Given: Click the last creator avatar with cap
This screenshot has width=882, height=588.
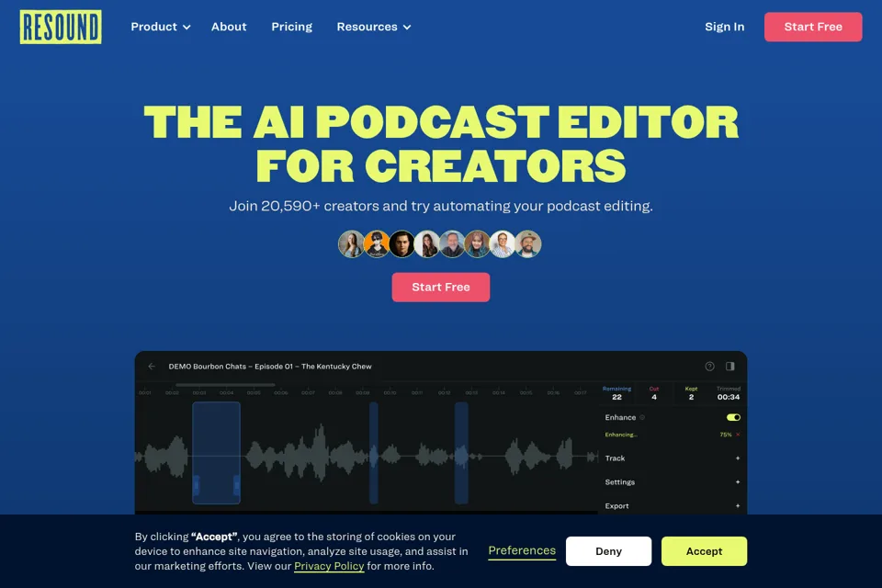Looking at the screenshot, I should (x=527, y=244).
